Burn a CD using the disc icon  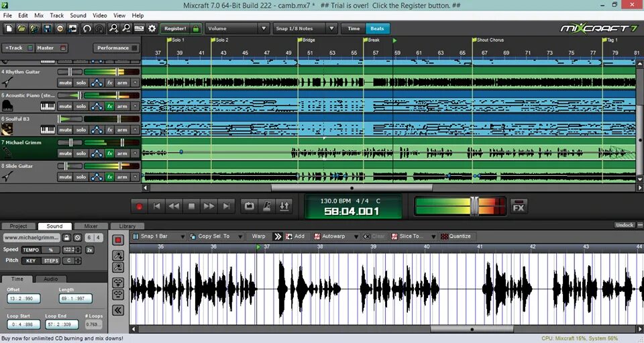tap(60, 28)
